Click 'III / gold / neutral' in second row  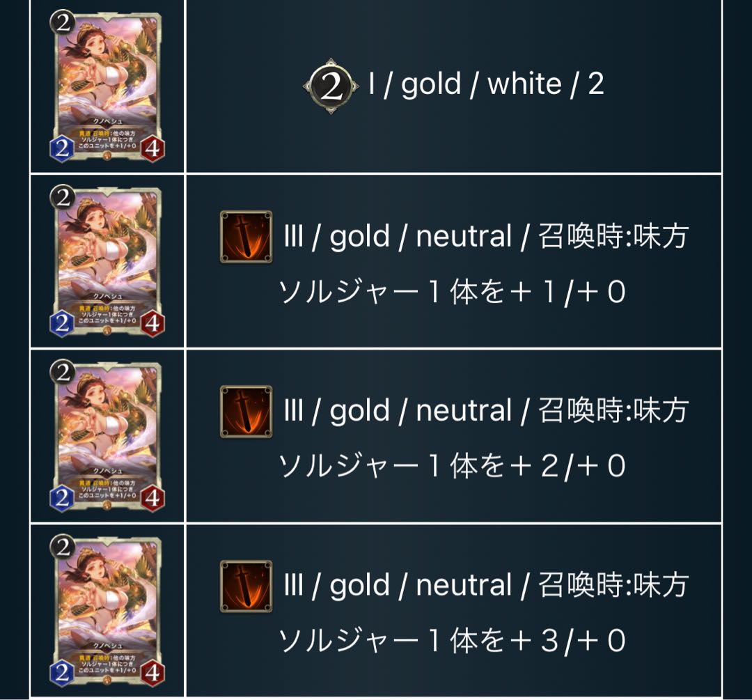tap(398, 237)
